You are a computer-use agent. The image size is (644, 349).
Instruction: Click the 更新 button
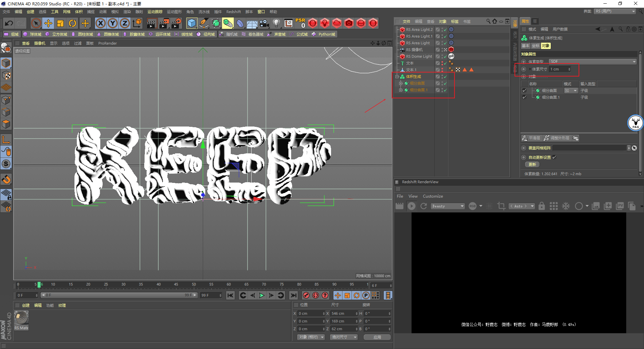(x=532, y=164)
